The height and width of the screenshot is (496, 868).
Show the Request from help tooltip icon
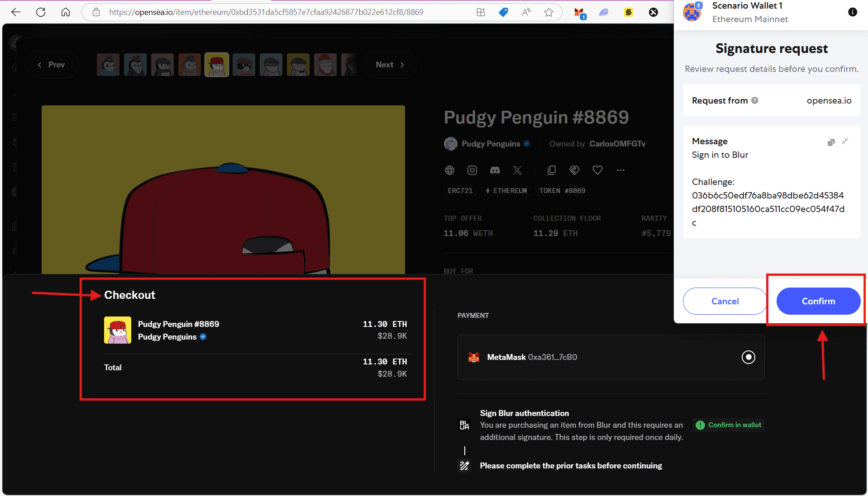[755, 100]
